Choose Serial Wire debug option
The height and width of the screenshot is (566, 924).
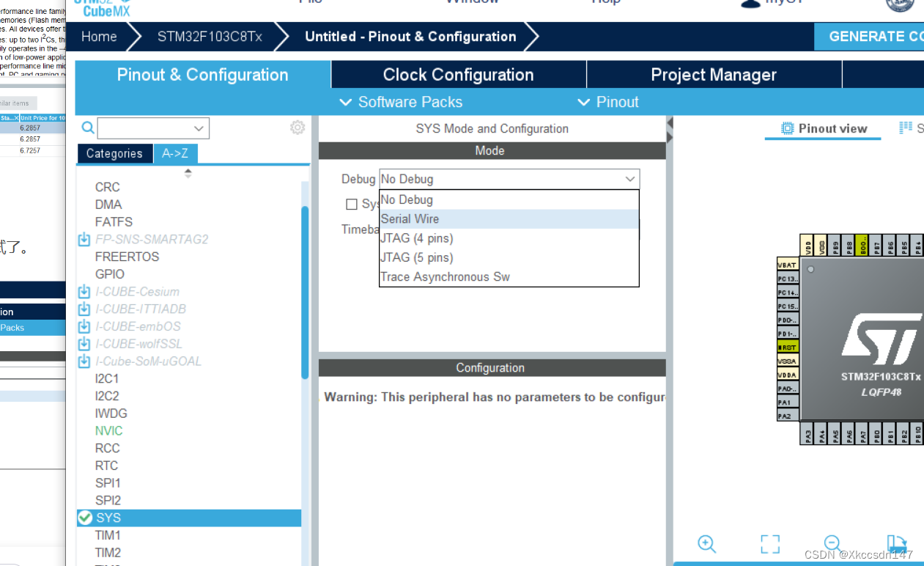(x=509, y=218)
